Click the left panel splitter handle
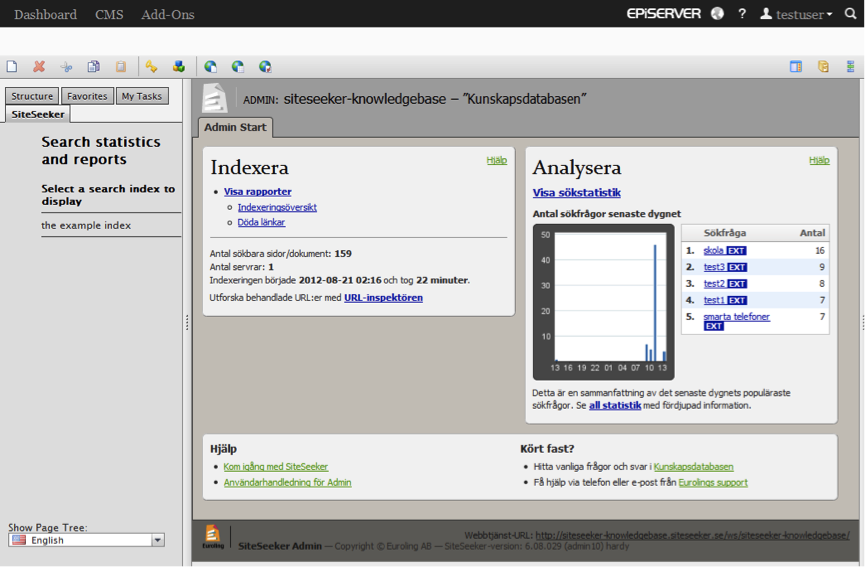The height and width of the screenshot is (567, 865). 187,323
